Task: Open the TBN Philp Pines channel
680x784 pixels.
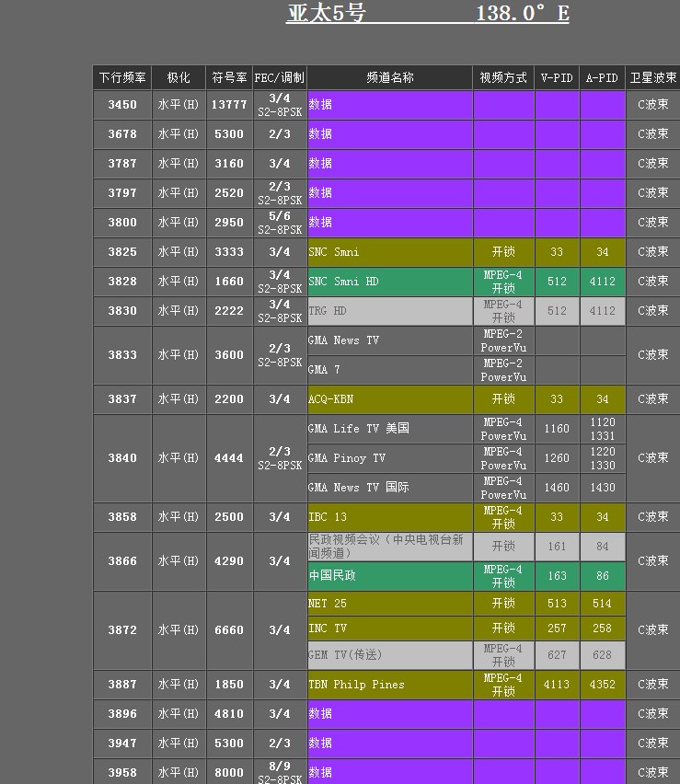Action: [x=356, y=685]
